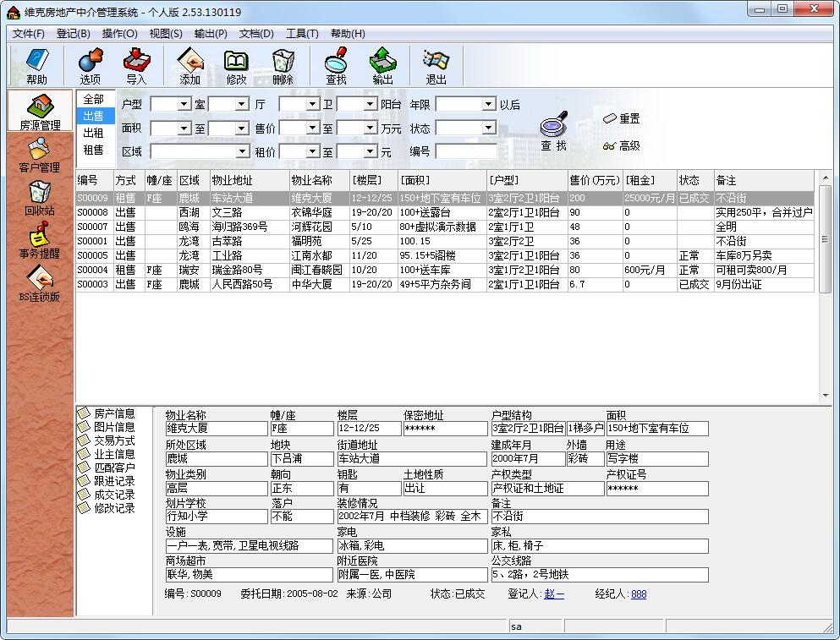Export data with the 输出 icon
This screenshot has height=640, width=840.
pos(382,66)
